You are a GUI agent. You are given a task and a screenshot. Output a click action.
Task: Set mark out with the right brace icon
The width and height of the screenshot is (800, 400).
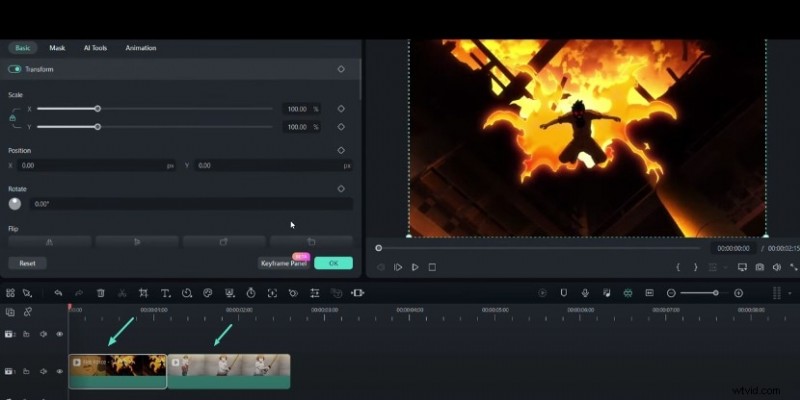coord(695,267)
